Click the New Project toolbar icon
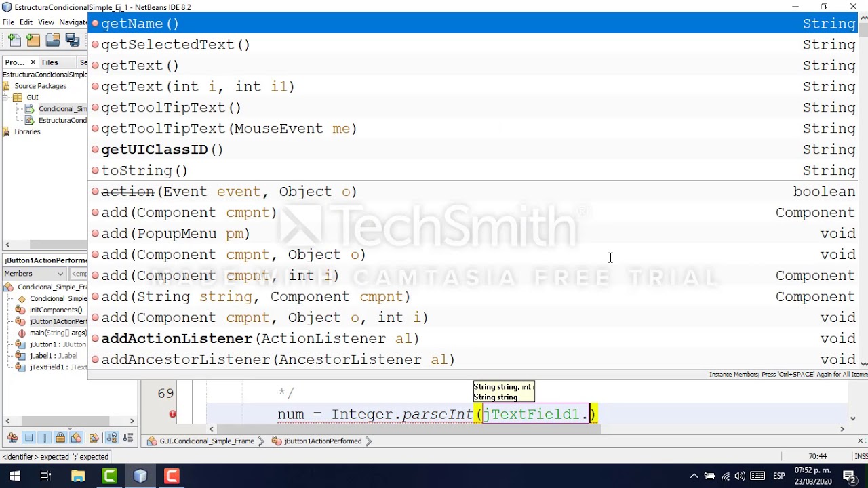Screen dimensions: 868x488 point(33,41)
